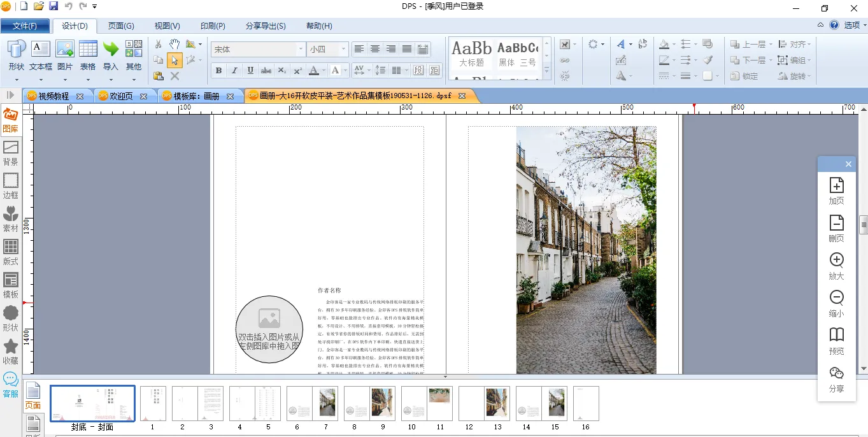The width and height of the screenshot is (868, 437).
Task: Open the 边框 border panel in the sidebar
Action: click(x=11, y=185)
